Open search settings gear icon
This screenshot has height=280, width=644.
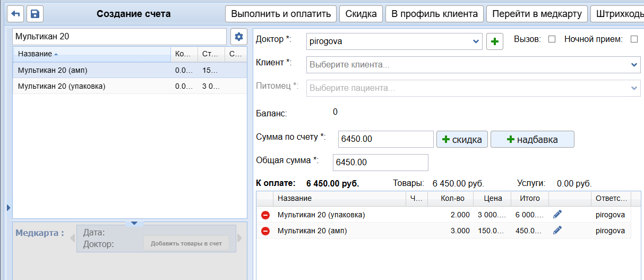click(x=239, y=37)
